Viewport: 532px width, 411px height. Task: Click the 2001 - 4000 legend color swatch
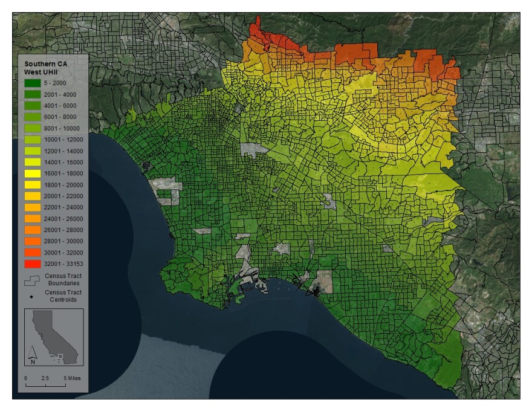click(33, 94)
